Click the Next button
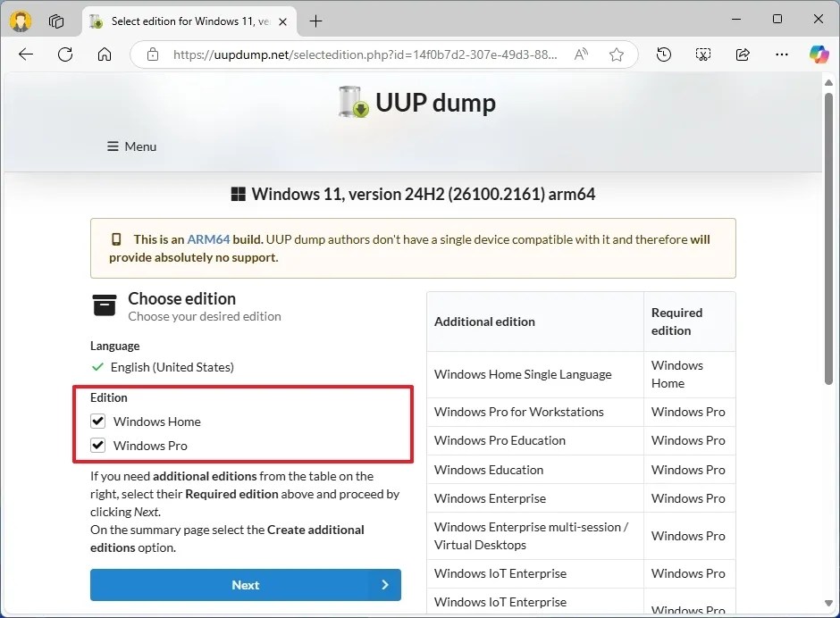The image size is (840, 618). [x=246, y=585]
